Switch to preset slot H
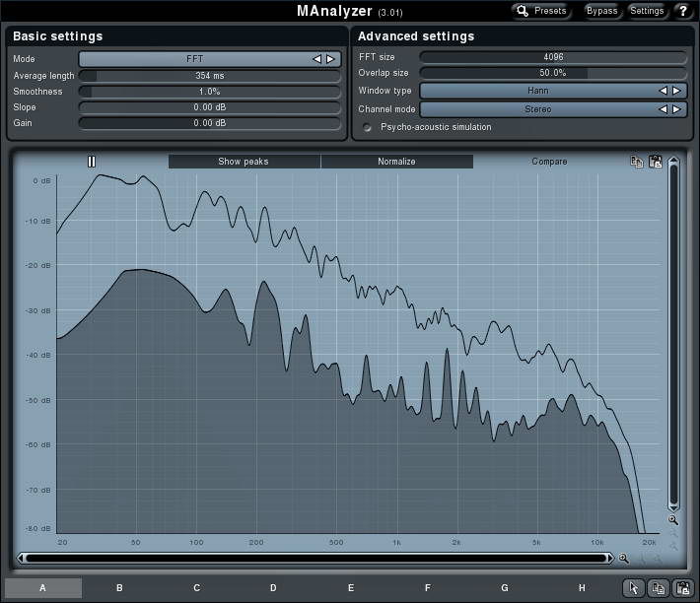The width and height of the screenshot is (700, 603). [x=582, y=588]
